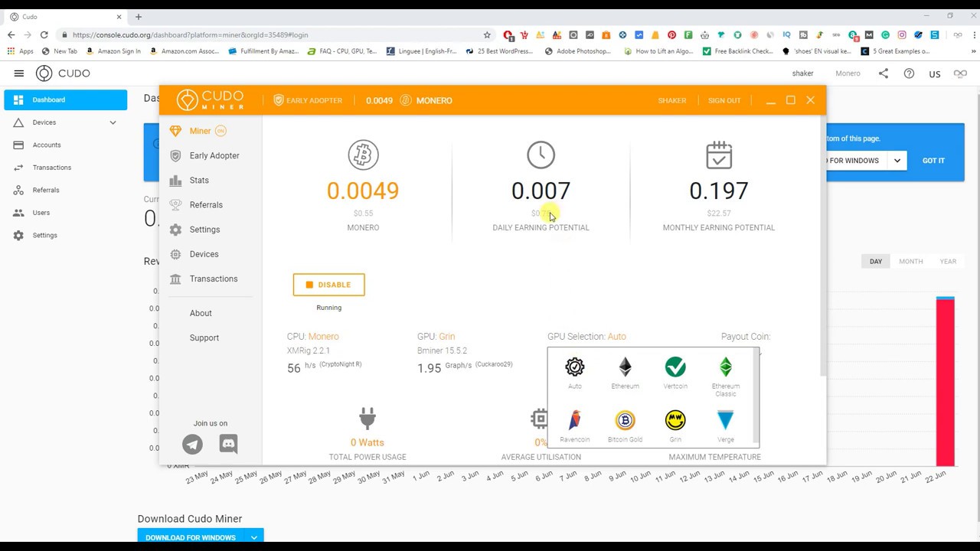Expand the Devices menu in web sidebar
This screenshot has height=551, width=980.
pyautogui.click(x=113, y=122)
